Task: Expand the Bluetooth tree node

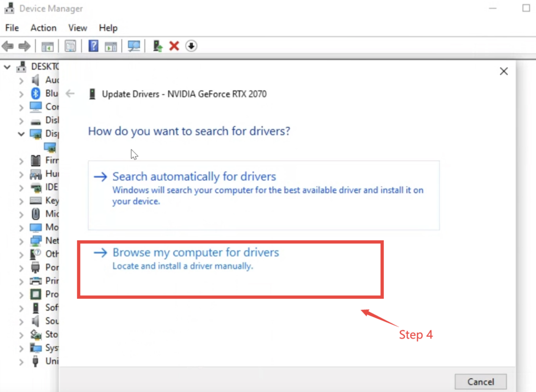Action: pos(21,94)
